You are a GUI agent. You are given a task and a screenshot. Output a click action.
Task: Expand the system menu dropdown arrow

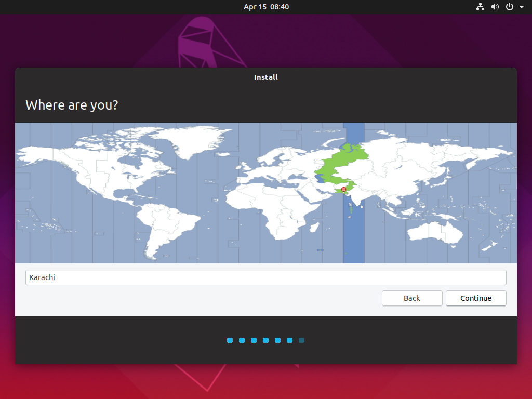pyautogui.click(x=522, y=7)
